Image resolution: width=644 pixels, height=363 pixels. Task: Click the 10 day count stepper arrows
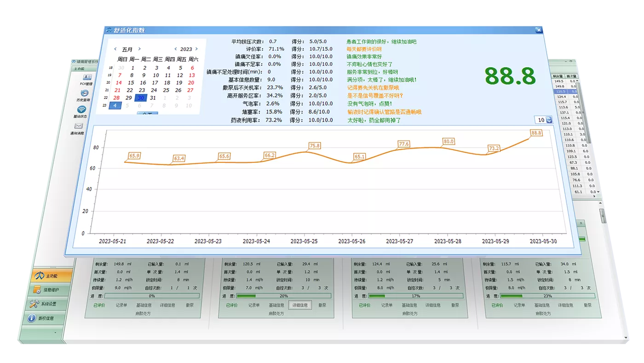point(549,120)
